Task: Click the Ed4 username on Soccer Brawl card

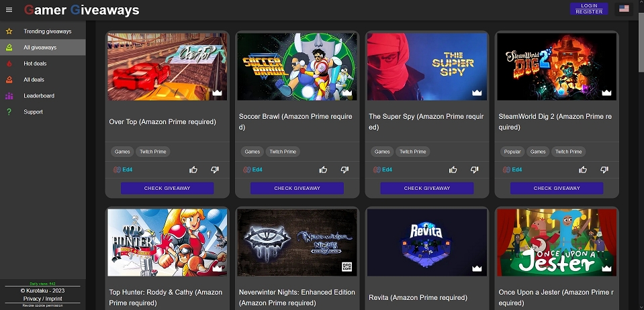Action: pos(257,170)
